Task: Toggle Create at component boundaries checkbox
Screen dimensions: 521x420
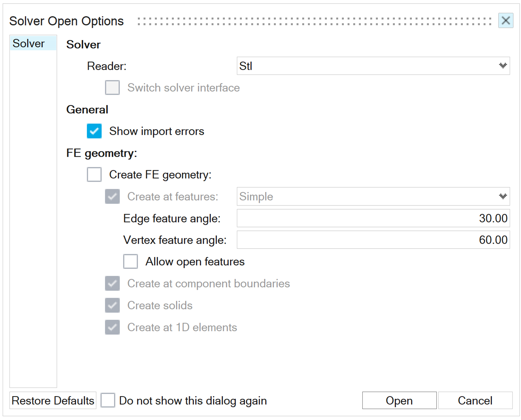Action: pyautogui.click(x=113, y=283)
